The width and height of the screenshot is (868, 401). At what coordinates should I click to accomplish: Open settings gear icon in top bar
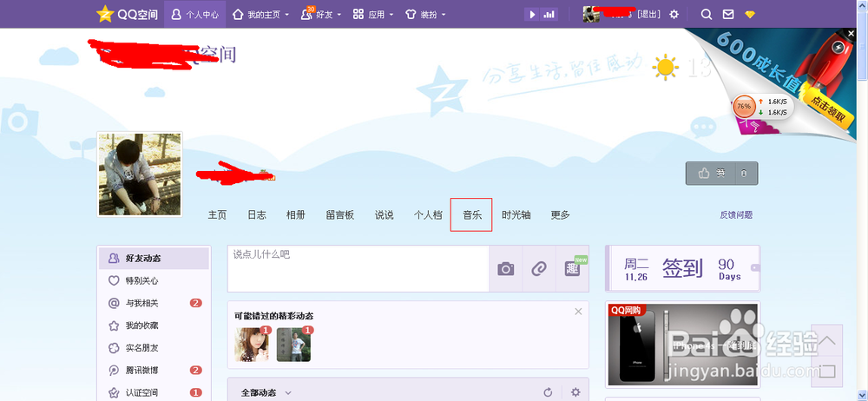[674, 15]
